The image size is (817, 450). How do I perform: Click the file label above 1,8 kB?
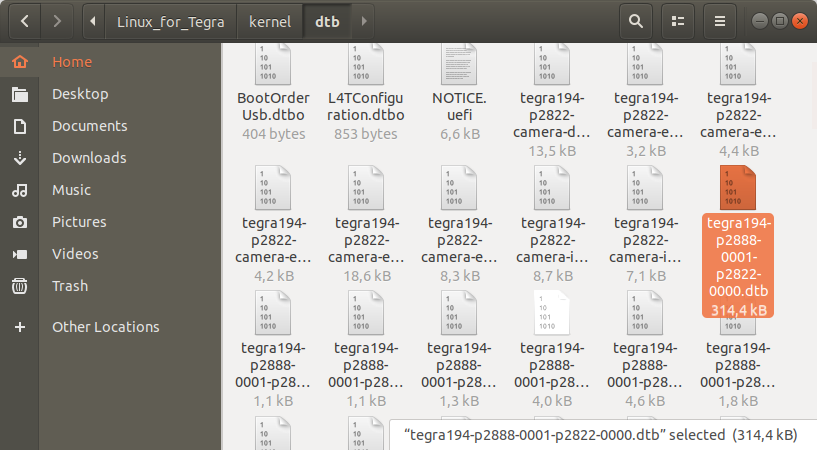[x=738, y=365]
